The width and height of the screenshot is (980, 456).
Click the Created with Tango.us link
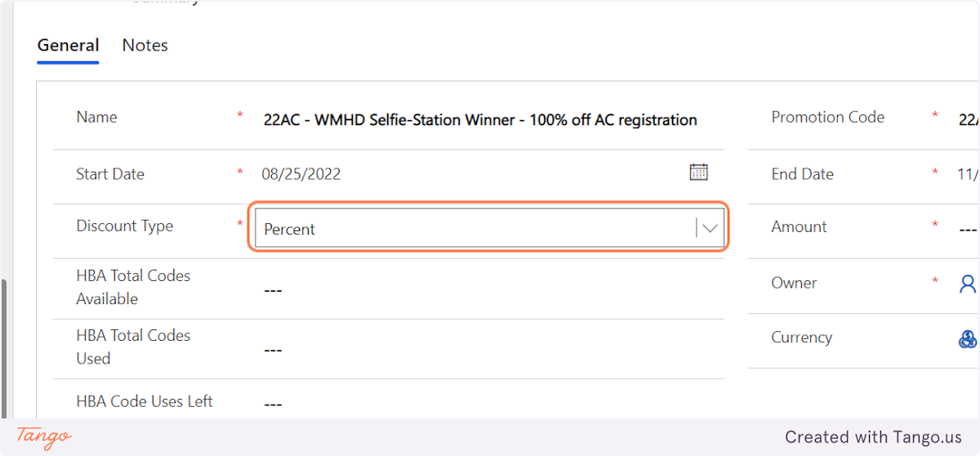[x=873, y=437]
